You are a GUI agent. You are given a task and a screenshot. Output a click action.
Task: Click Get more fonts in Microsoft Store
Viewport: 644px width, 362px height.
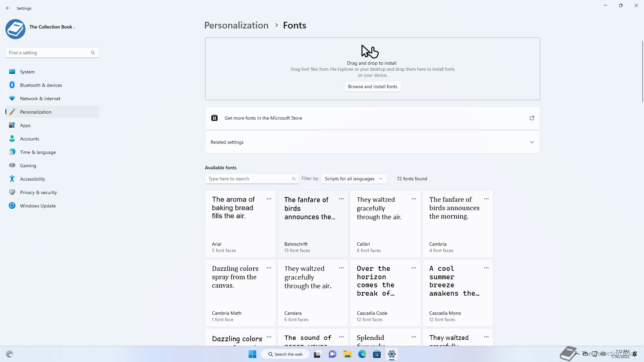[x=373, y=118]
